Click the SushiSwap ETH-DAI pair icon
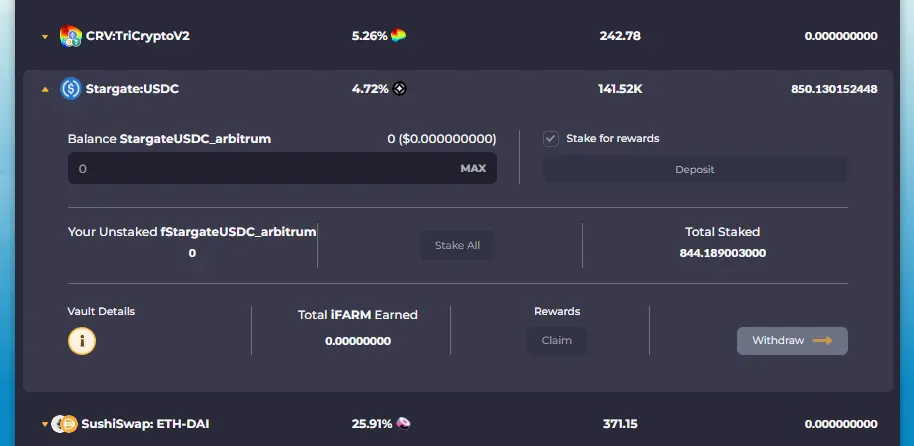The width and height of the screenshot is (914, 446). pyautogui.click(x=64, y=424)
